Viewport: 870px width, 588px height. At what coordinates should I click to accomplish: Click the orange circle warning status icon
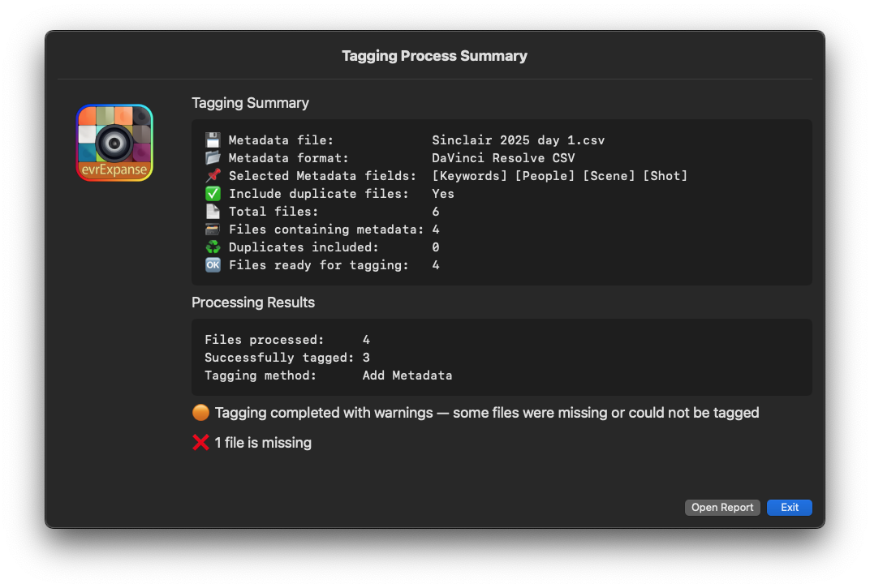click(200, 413)
